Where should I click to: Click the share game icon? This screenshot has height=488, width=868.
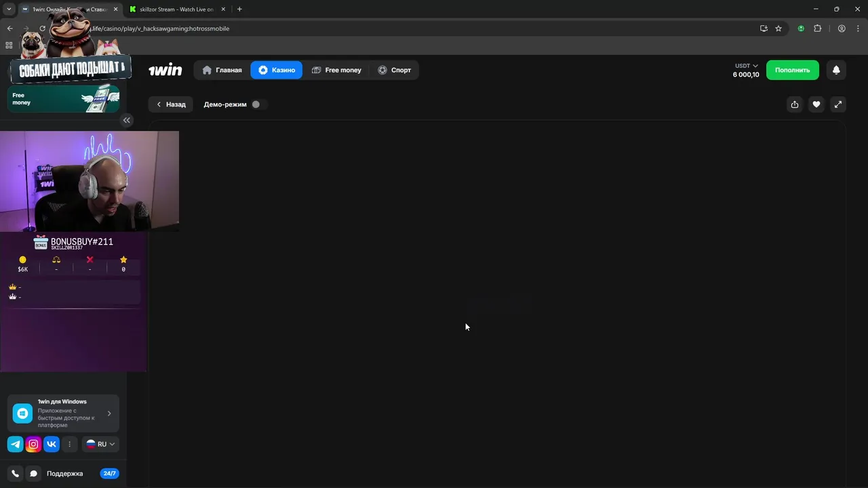[795, 104]
